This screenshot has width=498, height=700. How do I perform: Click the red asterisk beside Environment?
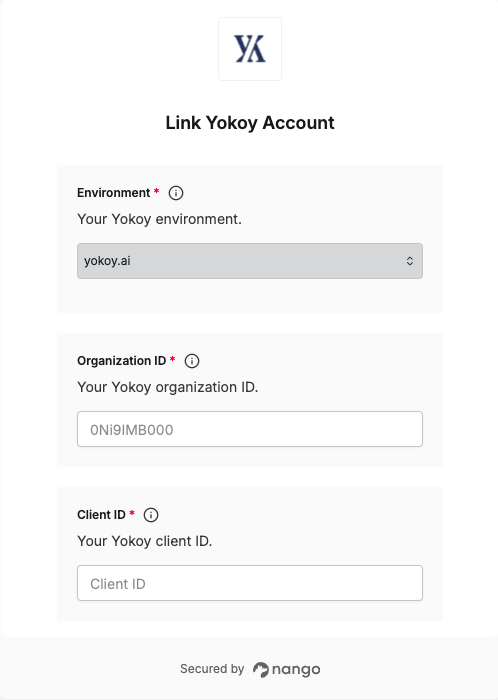157,191
